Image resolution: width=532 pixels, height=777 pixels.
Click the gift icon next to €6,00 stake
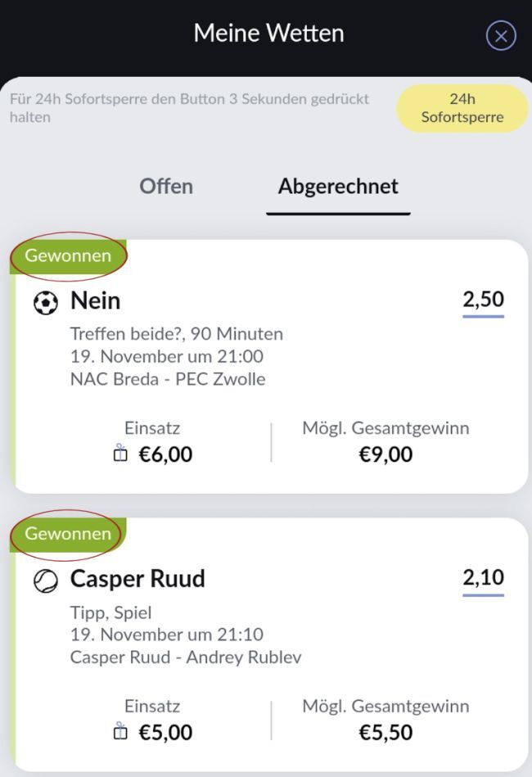(x=120, y=454)
